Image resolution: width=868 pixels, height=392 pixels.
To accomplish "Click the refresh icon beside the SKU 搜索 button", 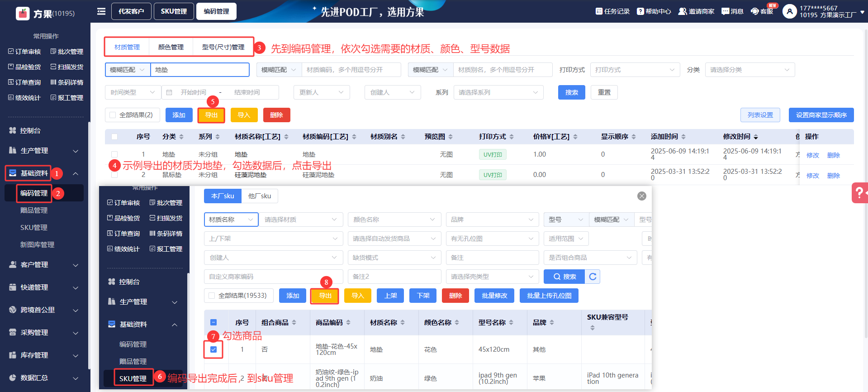I will (593, 277).
